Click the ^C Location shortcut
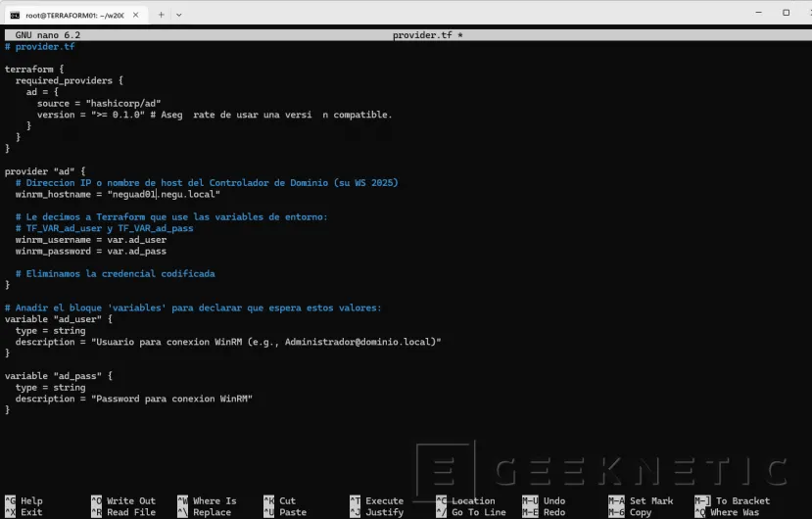 pos(465,500)
